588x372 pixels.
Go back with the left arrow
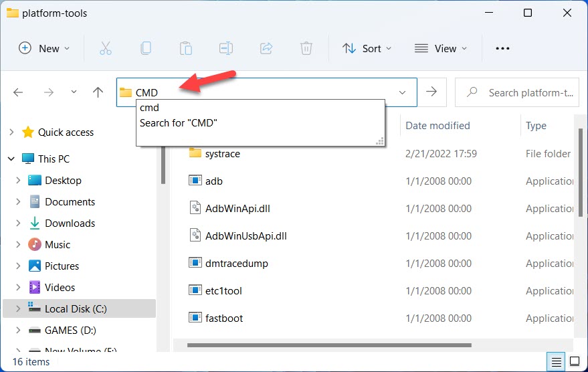coord(18,92)
